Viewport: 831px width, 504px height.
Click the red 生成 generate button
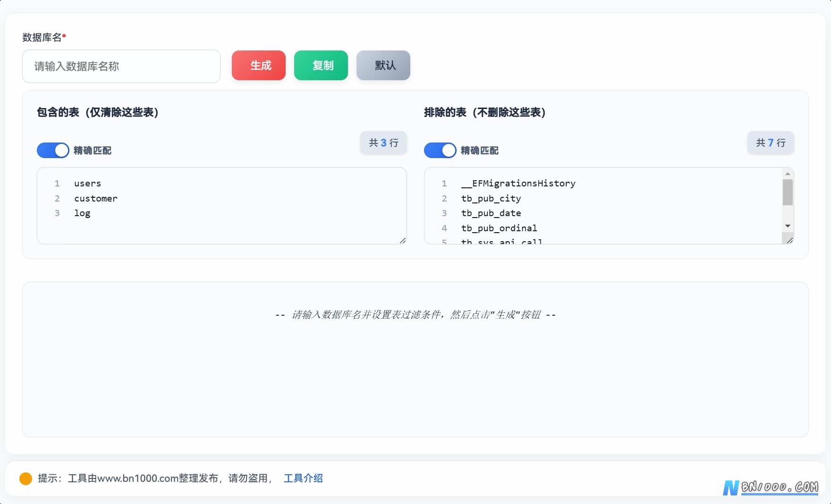(259, 66)
